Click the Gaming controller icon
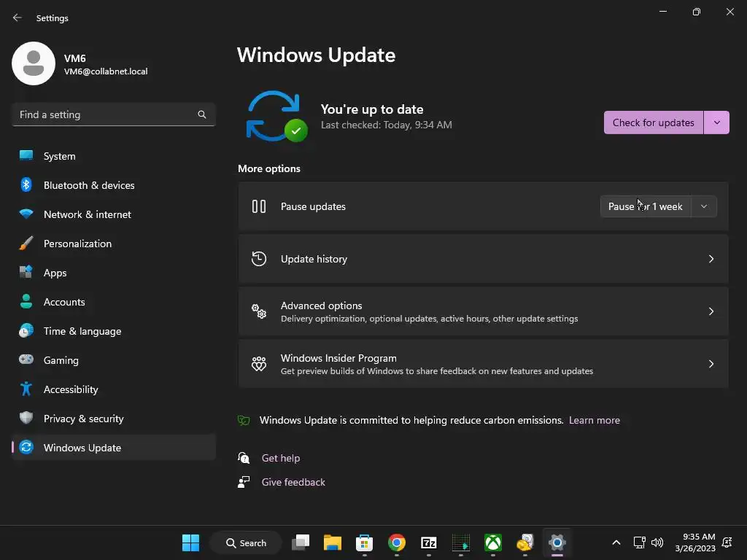The height and width of the screenshot is (560, 747). coord(26,359)
